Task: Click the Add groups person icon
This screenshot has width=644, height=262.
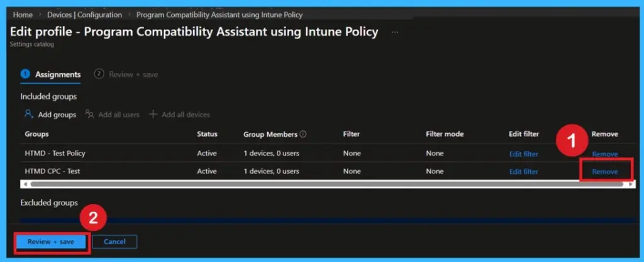Action: [28, 115]
